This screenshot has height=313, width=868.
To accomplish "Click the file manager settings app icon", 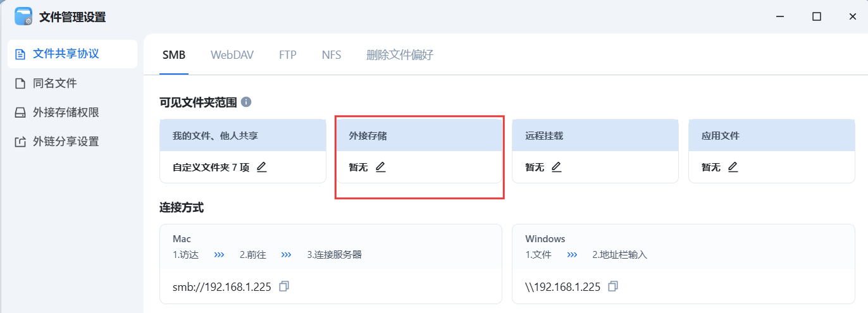I will 23,16.
